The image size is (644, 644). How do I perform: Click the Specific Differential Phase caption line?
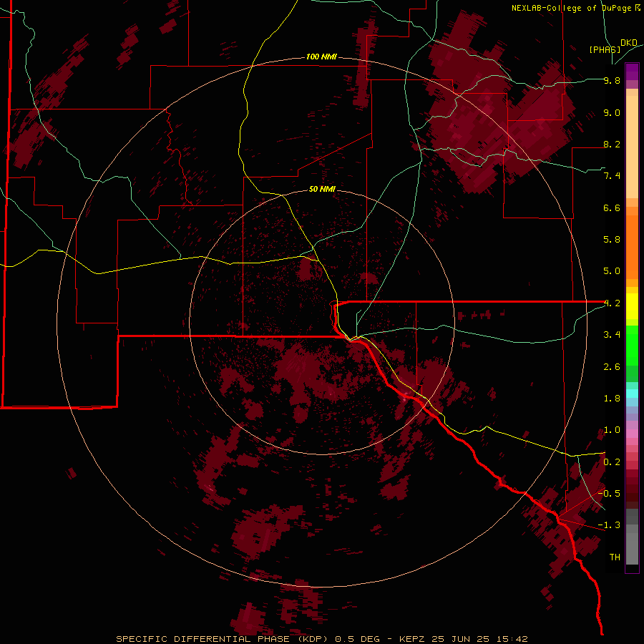pyautogui.click(x=321, y=639)
